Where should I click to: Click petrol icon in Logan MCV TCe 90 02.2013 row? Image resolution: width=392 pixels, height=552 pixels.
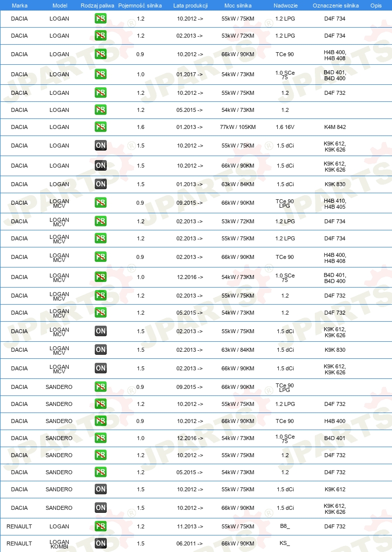[101, 257]
